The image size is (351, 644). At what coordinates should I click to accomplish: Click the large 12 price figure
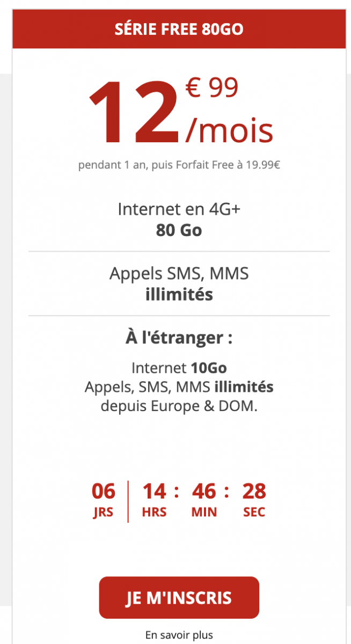point(134,113)
